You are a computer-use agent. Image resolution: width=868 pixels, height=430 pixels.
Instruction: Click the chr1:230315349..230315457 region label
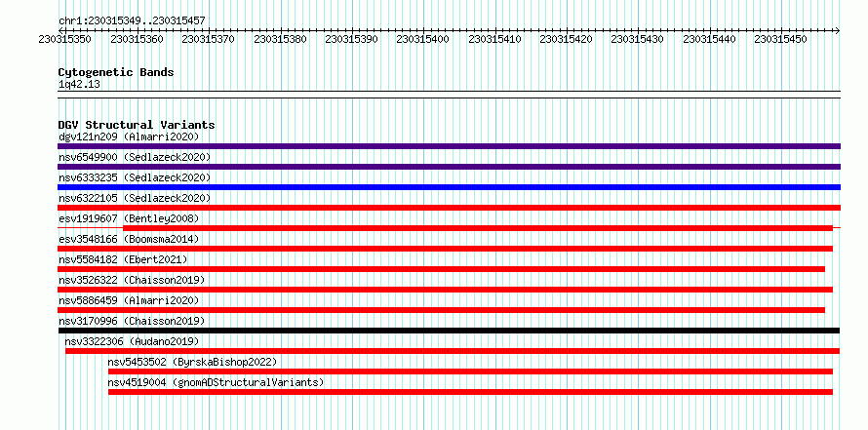(x=132, y=20)
